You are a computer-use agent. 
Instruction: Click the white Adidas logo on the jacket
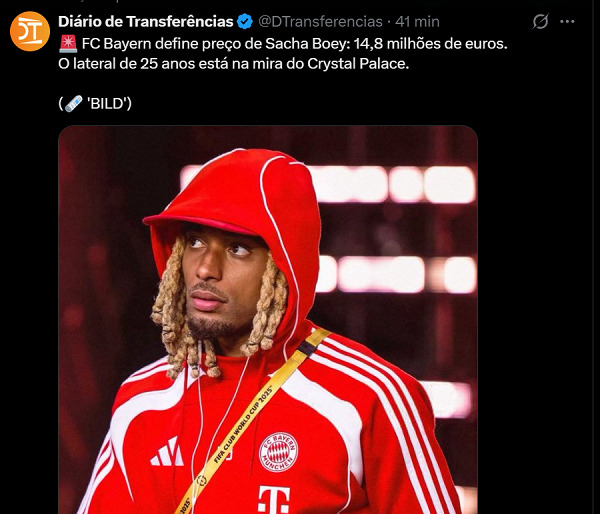pyautogui.click(x=167, y=452)
